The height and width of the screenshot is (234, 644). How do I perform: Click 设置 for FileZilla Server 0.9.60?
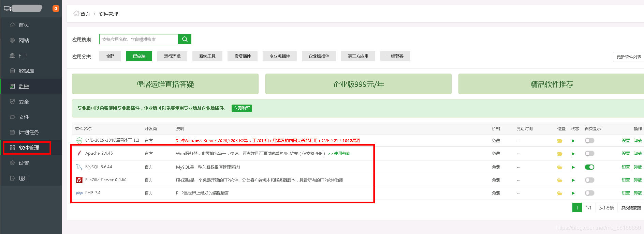click(626, 180)
